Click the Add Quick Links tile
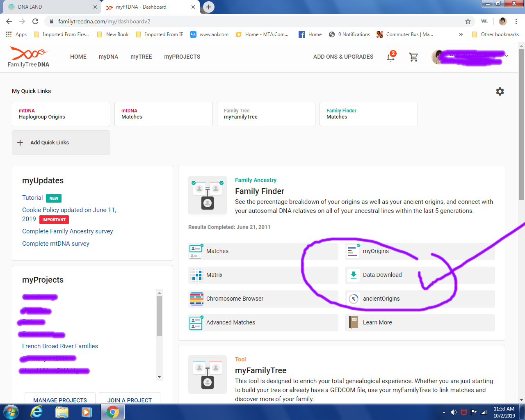The image size is (525, 420). [x=61, y=143]
